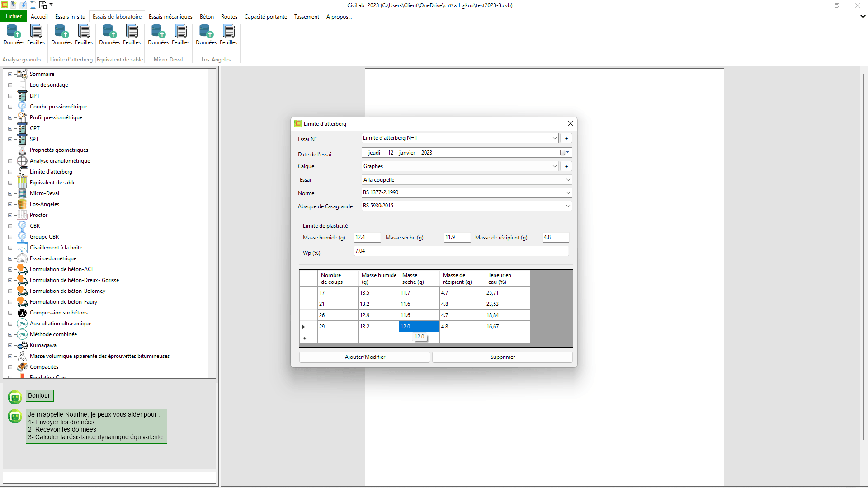Open Données for Analyse granulo group
This screenshot has height=488, width=868.
click(14, 35)
